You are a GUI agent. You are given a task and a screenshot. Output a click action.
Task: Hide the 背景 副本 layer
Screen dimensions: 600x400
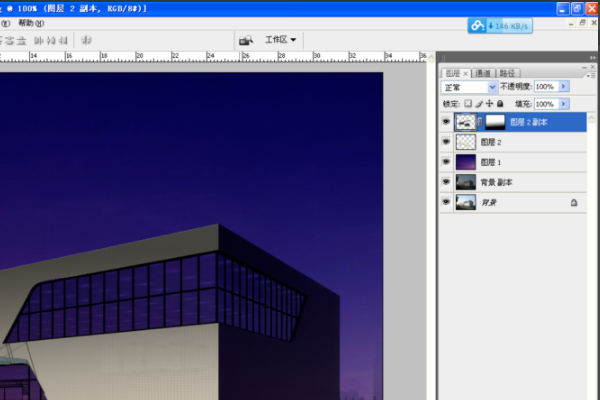[446, 182]
